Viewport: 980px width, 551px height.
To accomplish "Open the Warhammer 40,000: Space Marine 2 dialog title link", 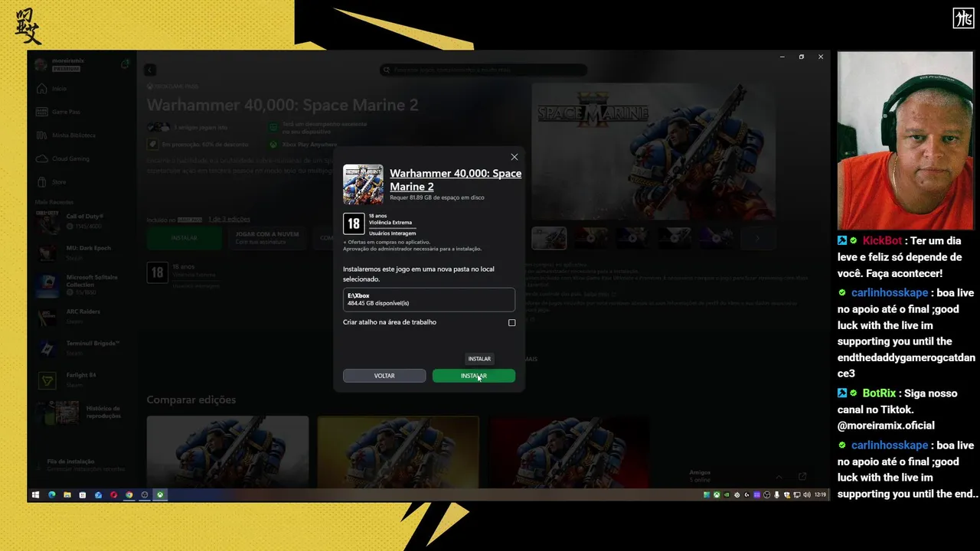I will pyautogui.click(x=456, y=180).
